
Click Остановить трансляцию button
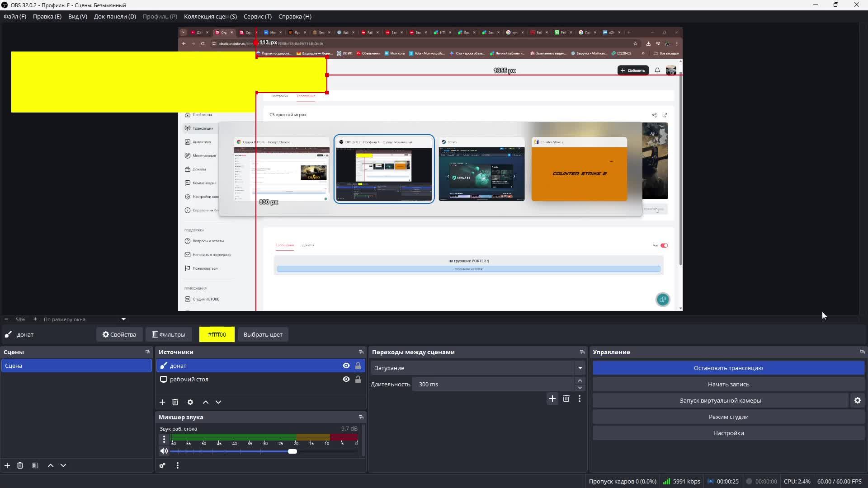click(x=728, y=368)
